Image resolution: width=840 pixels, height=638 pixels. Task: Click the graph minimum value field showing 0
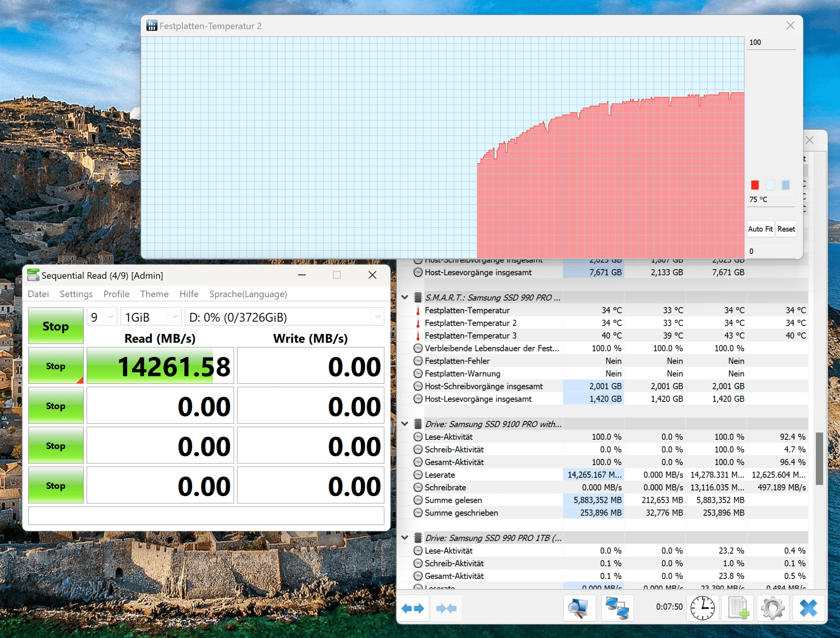[x=771, y=251]
